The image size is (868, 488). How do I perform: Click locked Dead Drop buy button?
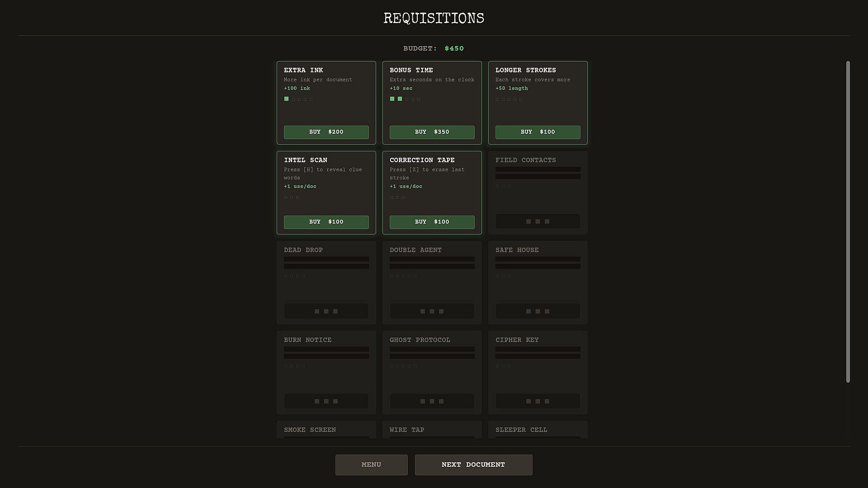click(x=326, y=311)
